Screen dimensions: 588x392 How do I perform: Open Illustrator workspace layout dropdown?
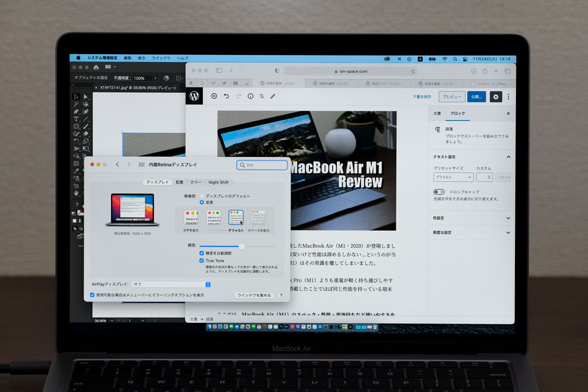(111, 67)
